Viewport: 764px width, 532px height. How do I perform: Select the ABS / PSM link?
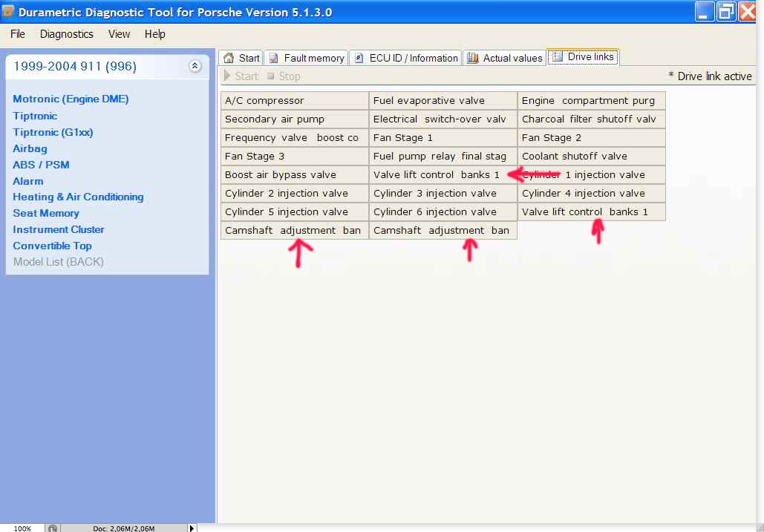click(x=41, y=165)
